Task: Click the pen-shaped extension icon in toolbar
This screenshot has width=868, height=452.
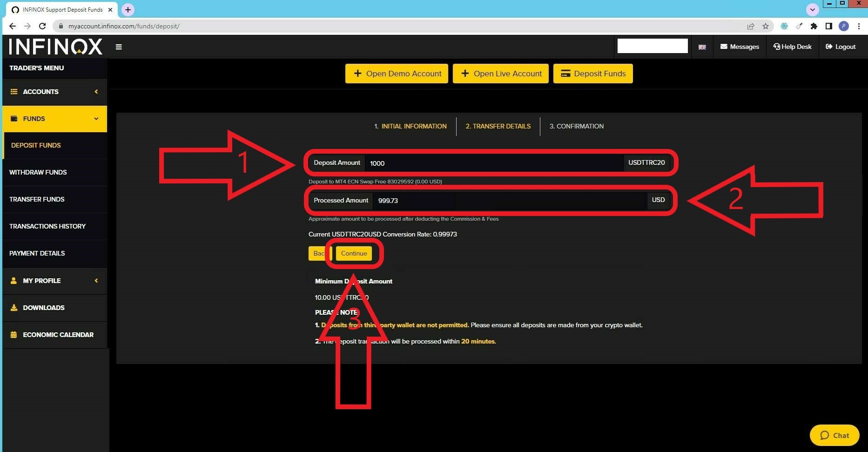Action: click(x=799, y=26)
